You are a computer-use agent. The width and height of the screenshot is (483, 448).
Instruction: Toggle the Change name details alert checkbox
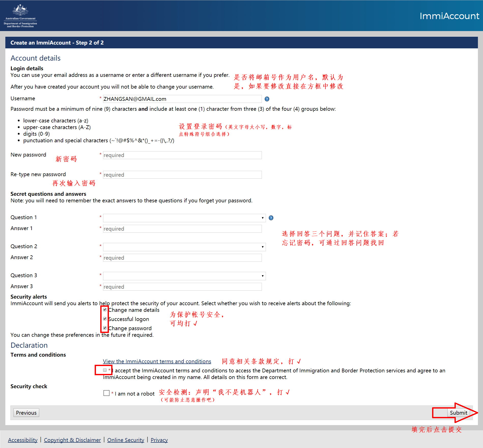pyautogui.click(x=105, y=310)
